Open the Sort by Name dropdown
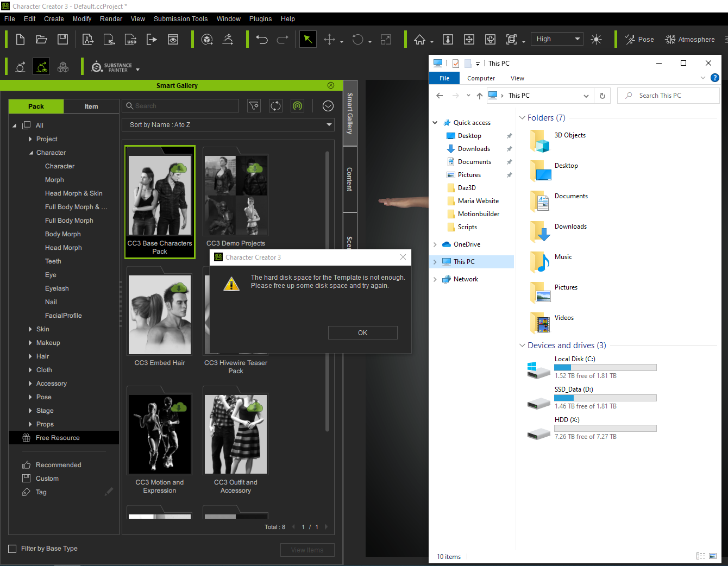This screenshot has width=728, height=566. (x=228, y=125)
